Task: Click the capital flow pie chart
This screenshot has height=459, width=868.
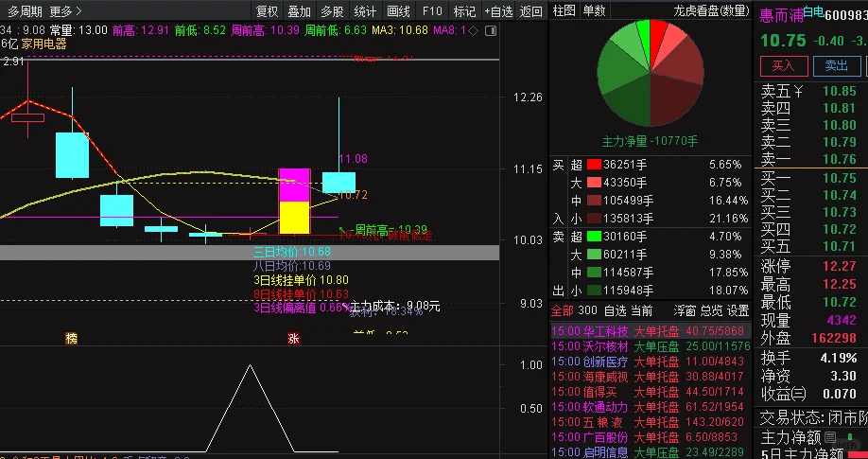Action: (x=651, y=73)
